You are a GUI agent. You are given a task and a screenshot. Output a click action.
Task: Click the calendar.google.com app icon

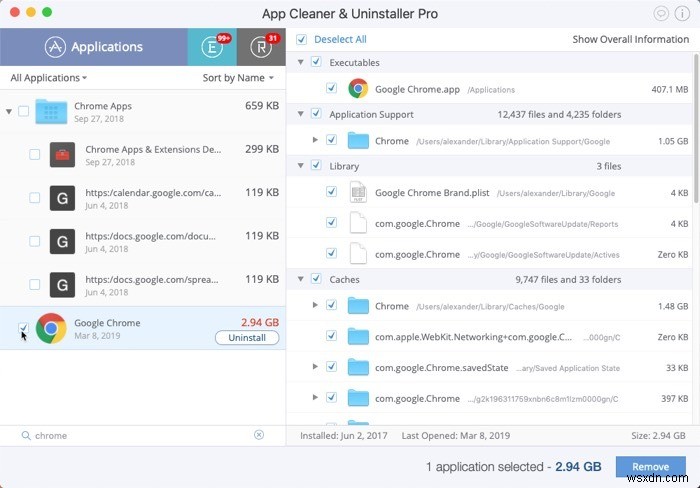[x=62, y=198]
